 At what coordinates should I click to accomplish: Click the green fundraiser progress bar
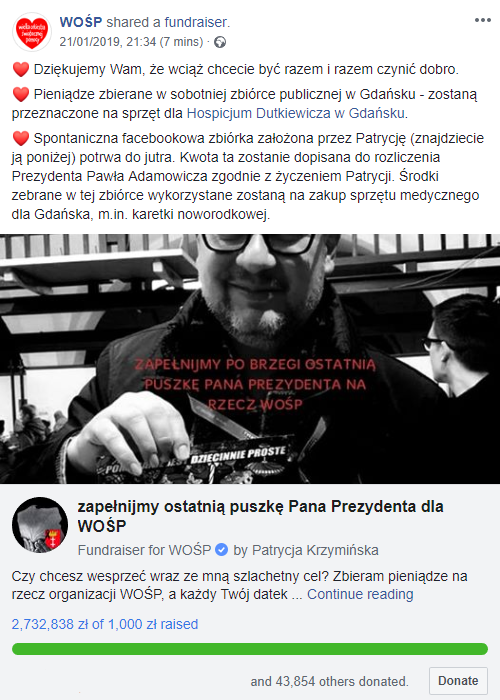click(x=250, y=649)
